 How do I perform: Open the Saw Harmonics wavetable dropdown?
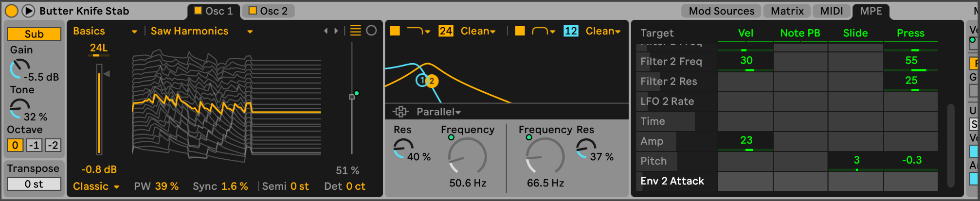[201, 31]
